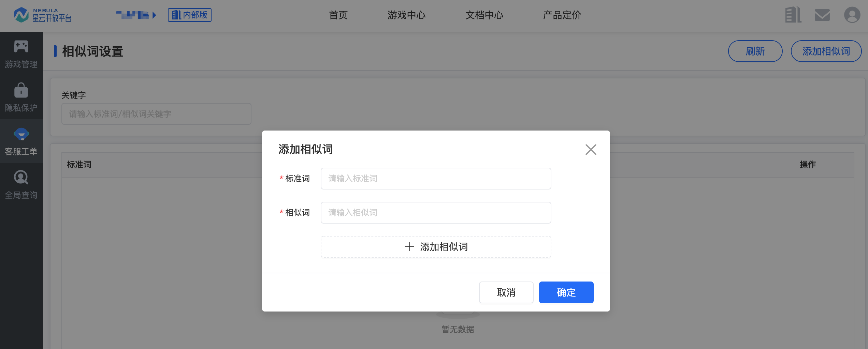Click the 标准词 table column header
Image resolution: width=868 pixels, height=349 pixels.
[x=79, y=165]
